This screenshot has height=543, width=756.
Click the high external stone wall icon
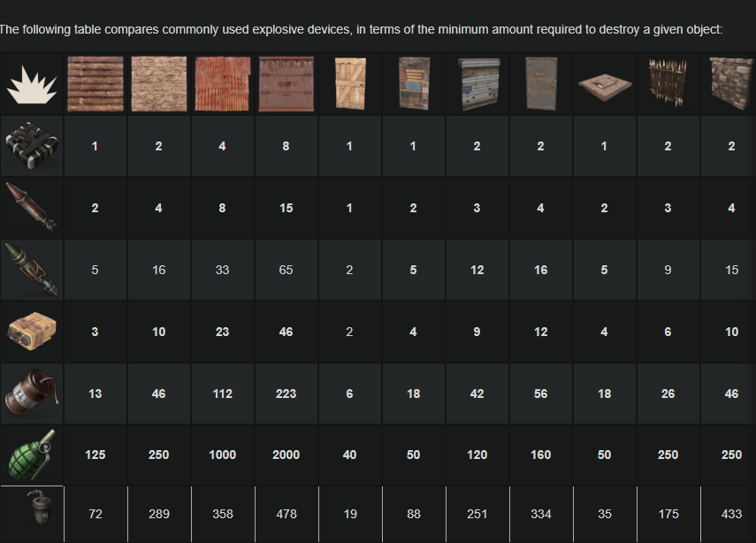point(731,84)
